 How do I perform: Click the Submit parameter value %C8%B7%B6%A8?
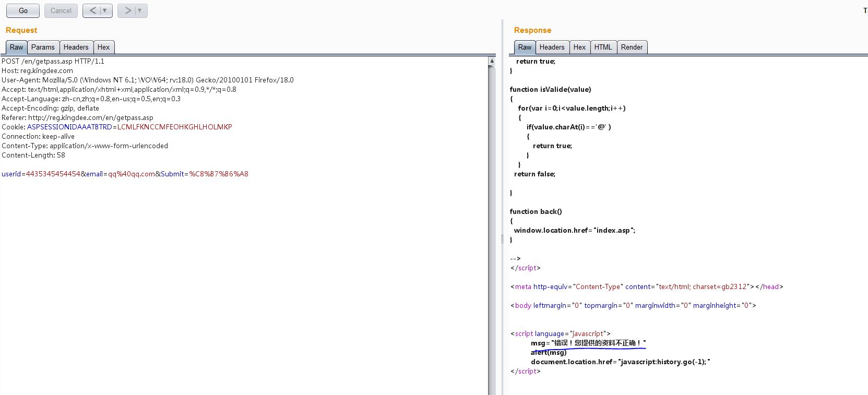click(219, 174)
